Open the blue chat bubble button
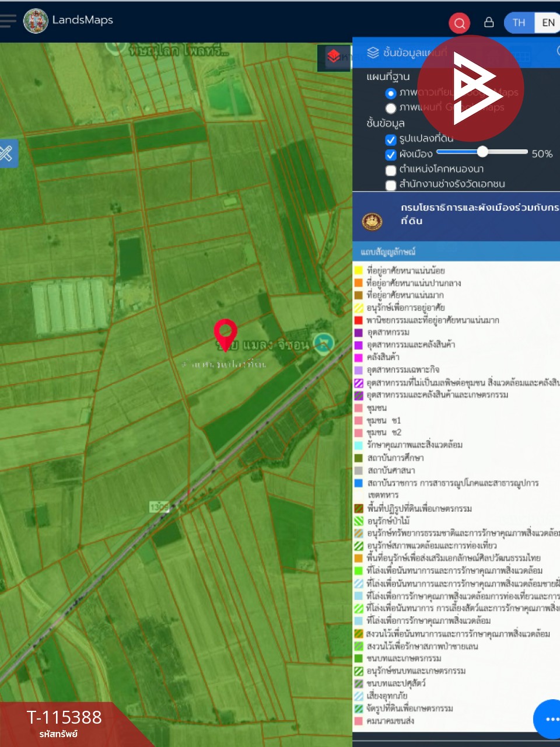Viewport: 560px width, 747px height. click(549, 719)
